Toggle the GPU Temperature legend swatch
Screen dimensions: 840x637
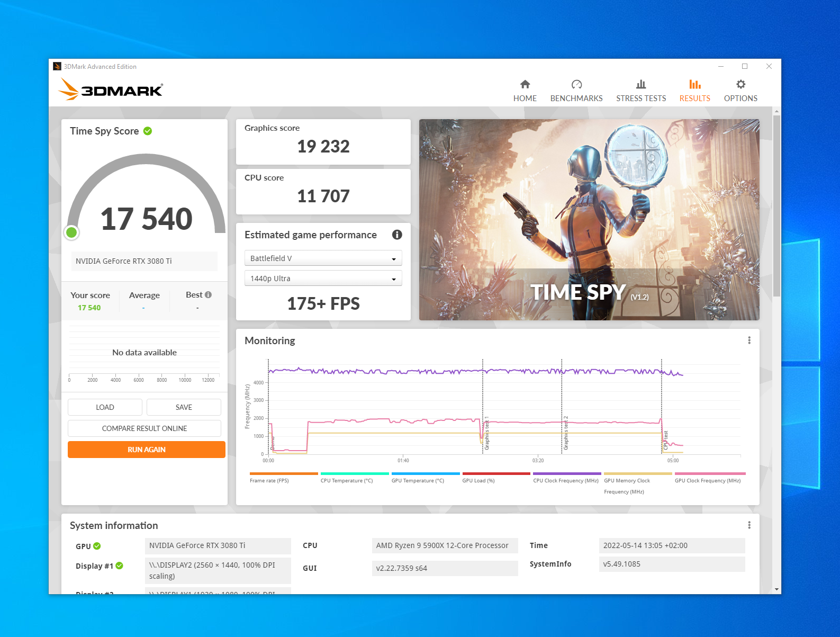426,474
